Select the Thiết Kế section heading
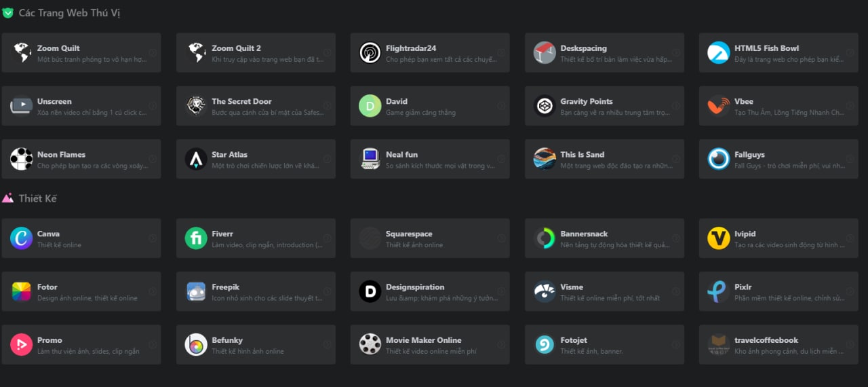868x387 pixels. pyautogui.click(x=38, y=198)
